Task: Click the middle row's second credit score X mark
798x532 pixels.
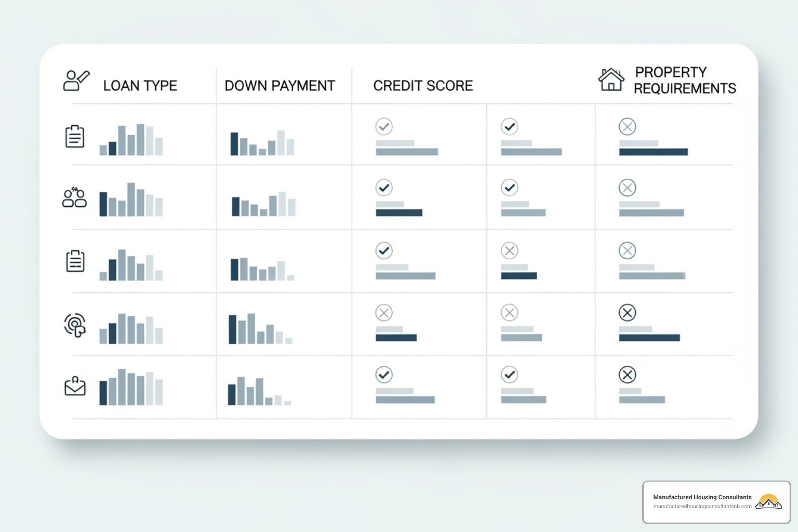Action: coord(510,250)
